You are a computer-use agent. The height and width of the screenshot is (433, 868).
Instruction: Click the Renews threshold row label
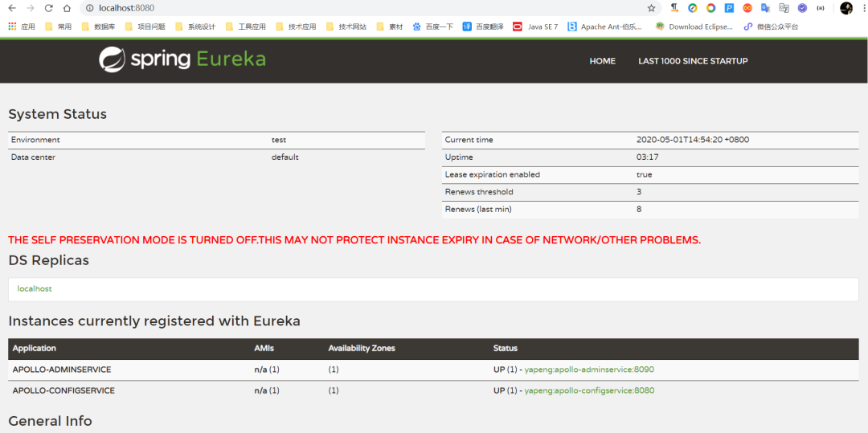[479, 192]
